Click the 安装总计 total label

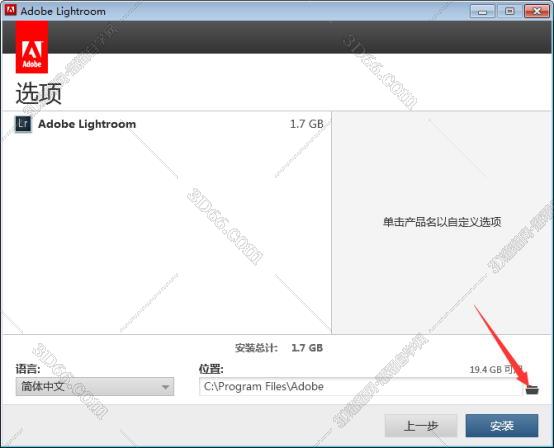coord(256,348)
